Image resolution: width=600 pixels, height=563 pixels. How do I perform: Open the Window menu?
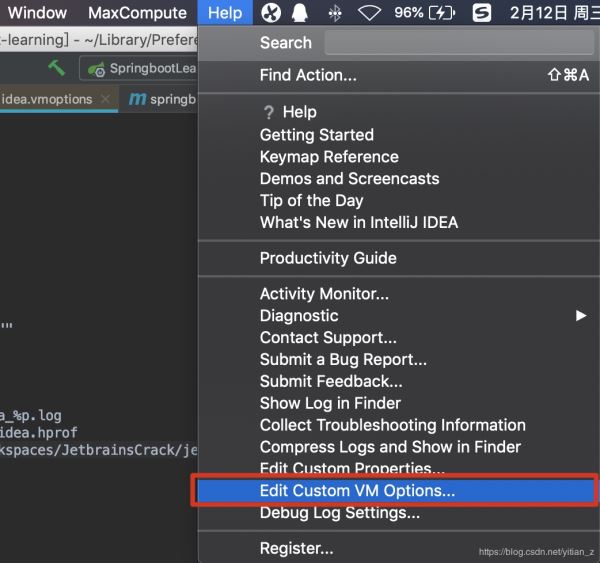(37, 13)
